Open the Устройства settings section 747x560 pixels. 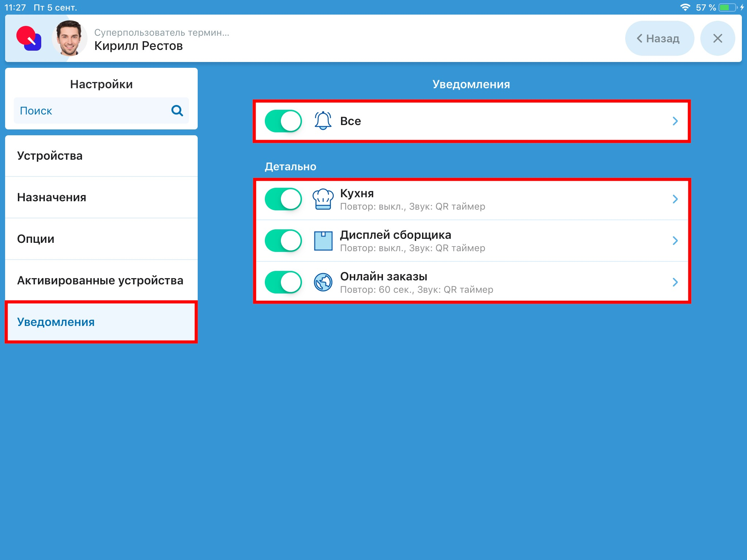(x=101, y=156)
